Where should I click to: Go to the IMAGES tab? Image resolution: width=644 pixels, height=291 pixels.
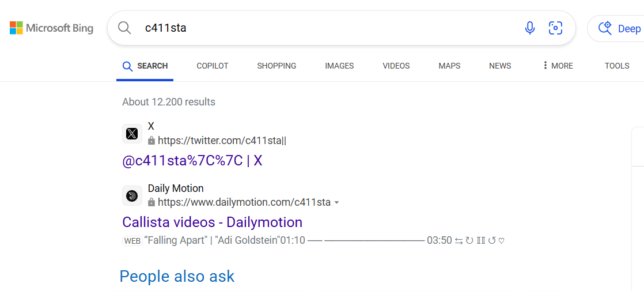339,66
